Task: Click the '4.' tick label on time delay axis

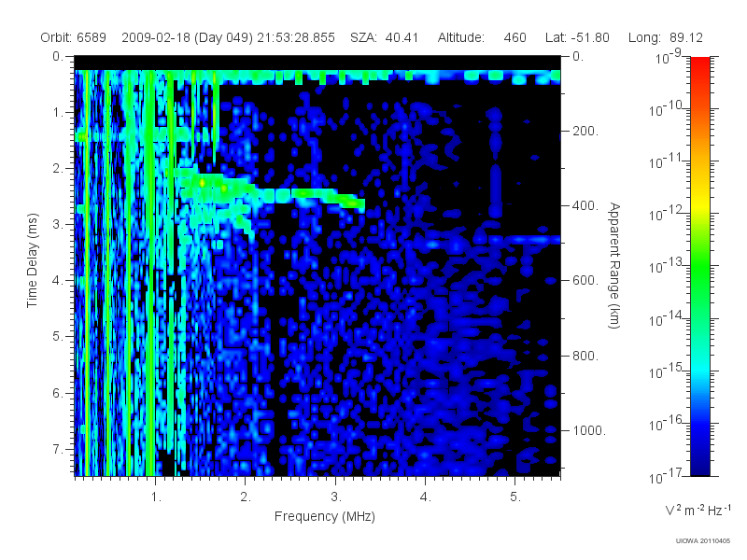Action: click(58, 281)
